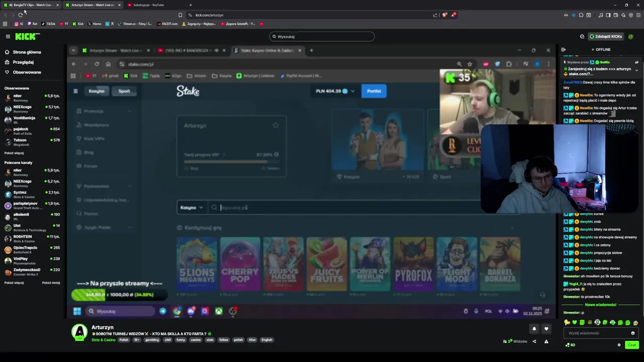Expand the Kasyno search category dropdown

click(191, 208)
